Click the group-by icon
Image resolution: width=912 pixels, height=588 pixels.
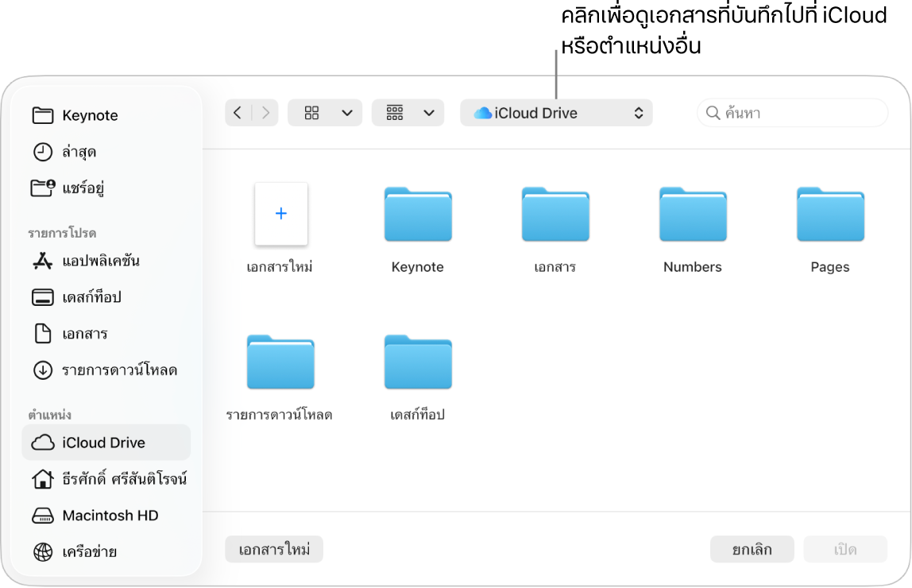pos(395,113)
